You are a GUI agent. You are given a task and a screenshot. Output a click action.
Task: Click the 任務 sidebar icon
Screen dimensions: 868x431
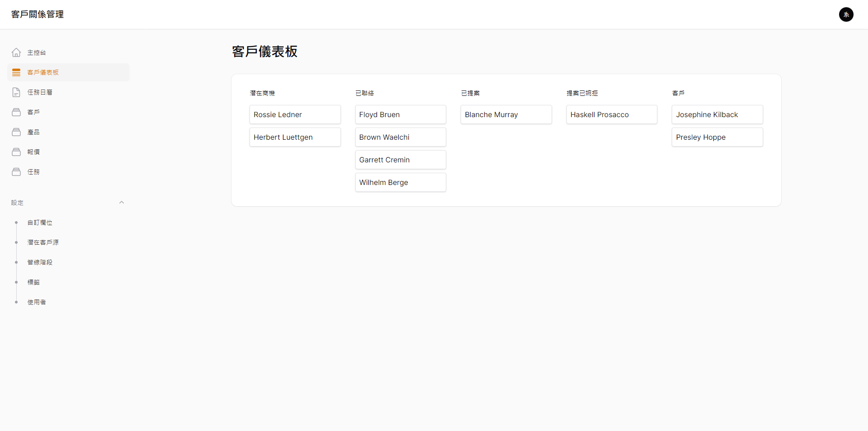[x=16, y=171]
